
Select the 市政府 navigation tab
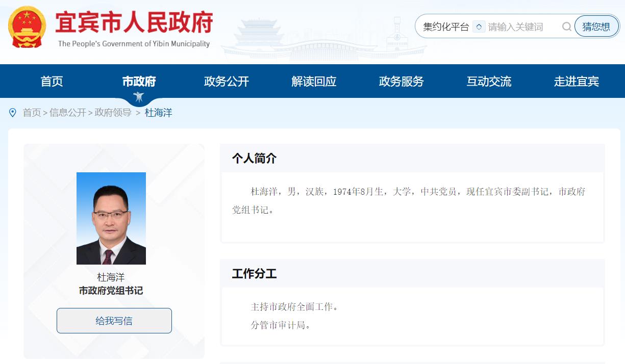coord(139,81)
